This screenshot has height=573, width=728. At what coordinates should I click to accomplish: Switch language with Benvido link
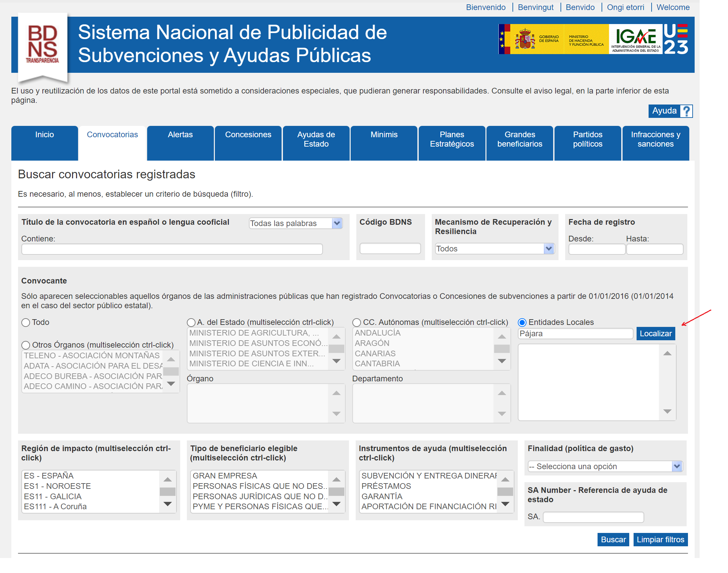[x=580, y=7]
